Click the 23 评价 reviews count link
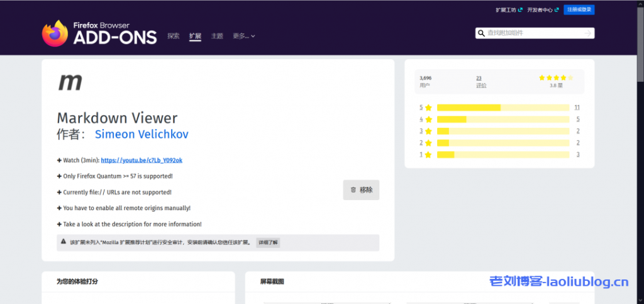Screen dimensions: 644x304 pyautogui.click(x=479, y=78)
